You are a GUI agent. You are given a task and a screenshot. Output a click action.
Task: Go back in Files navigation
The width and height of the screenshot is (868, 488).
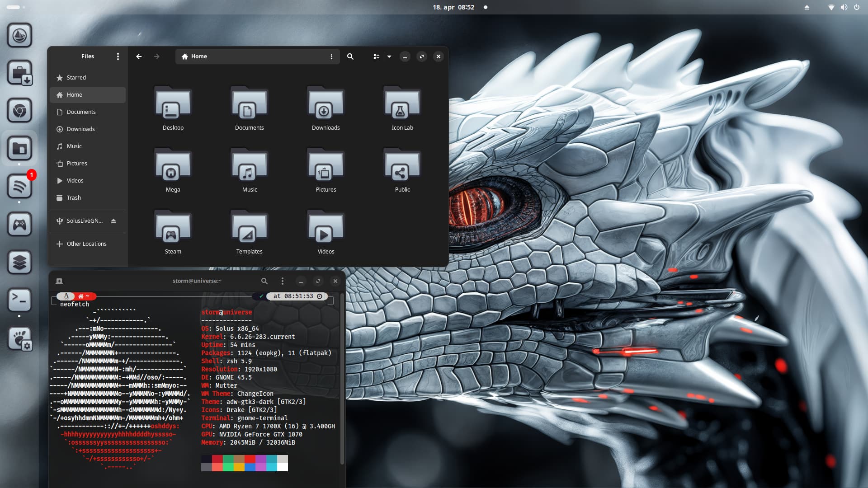click(x=139, y=56)
